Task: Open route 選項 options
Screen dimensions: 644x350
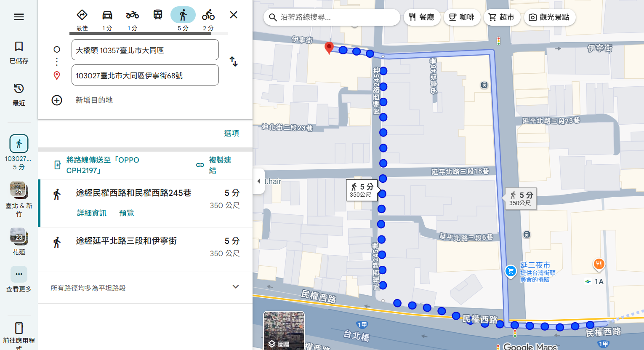Action: 232,134
